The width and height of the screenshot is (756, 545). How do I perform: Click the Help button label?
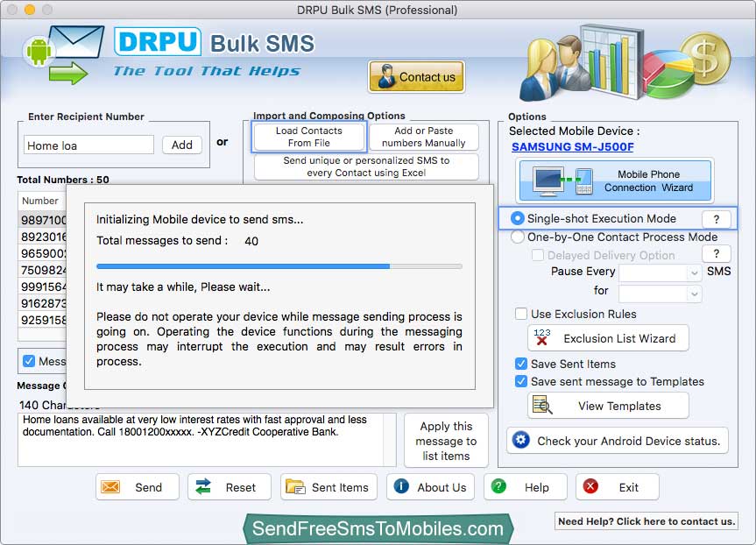tap(537, 487)
